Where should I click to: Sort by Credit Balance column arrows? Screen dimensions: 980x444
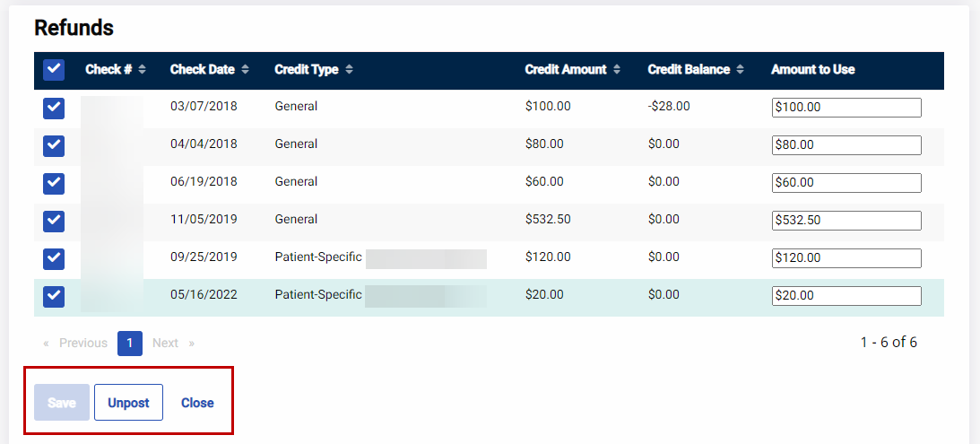740,70
